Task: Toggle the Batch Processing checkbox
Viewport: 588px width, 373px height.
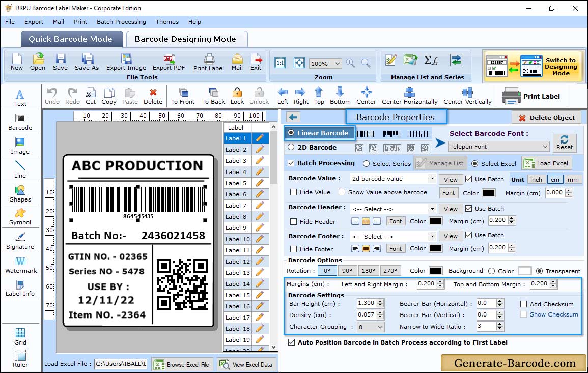Action: 291,163
